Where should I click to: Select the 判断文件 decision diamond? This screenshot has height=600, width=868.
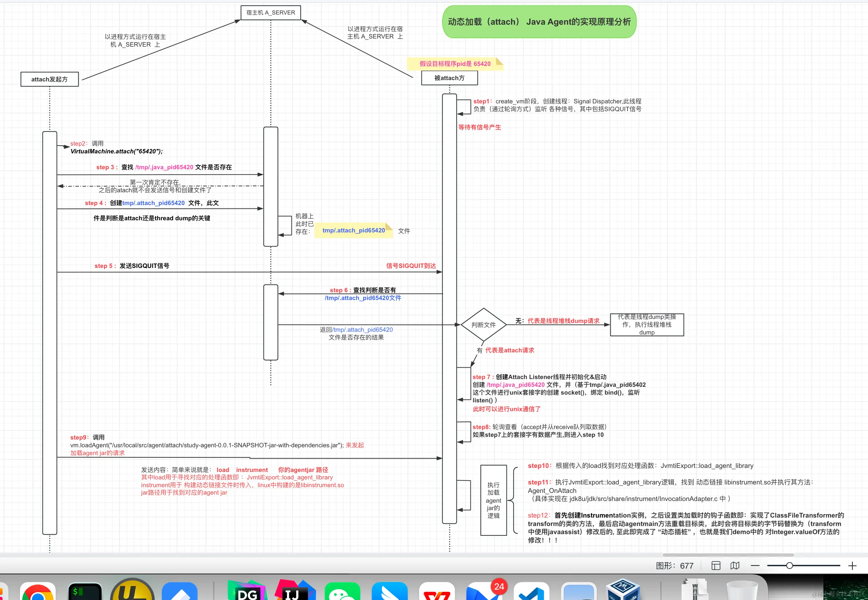pyautogui.click(x=484, y=325)
